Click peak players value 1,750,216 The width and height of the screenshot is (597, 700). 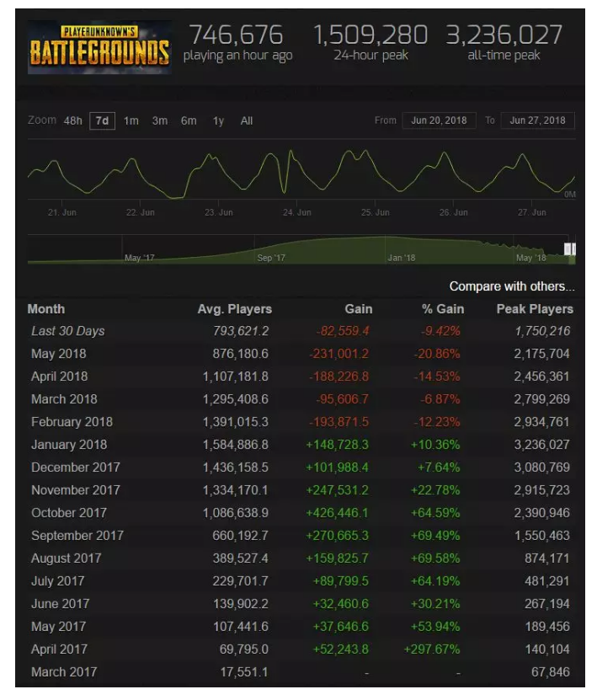(x=542, y=331)
